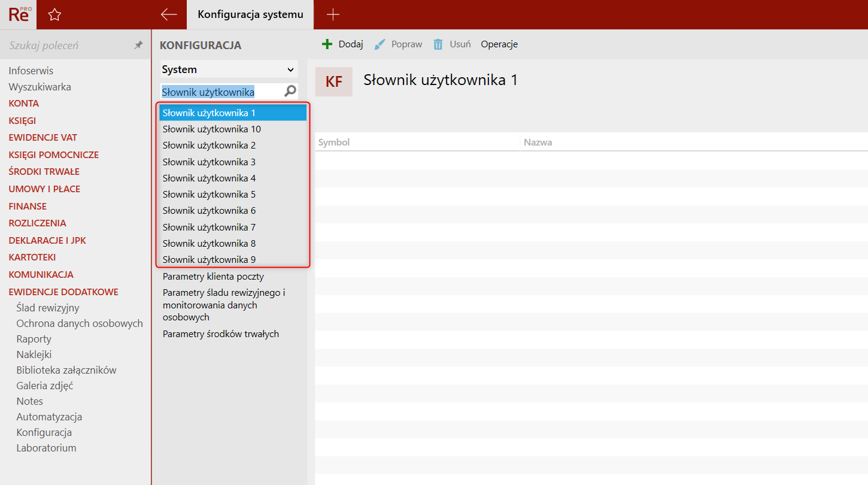Pin the command search panel

138,46
